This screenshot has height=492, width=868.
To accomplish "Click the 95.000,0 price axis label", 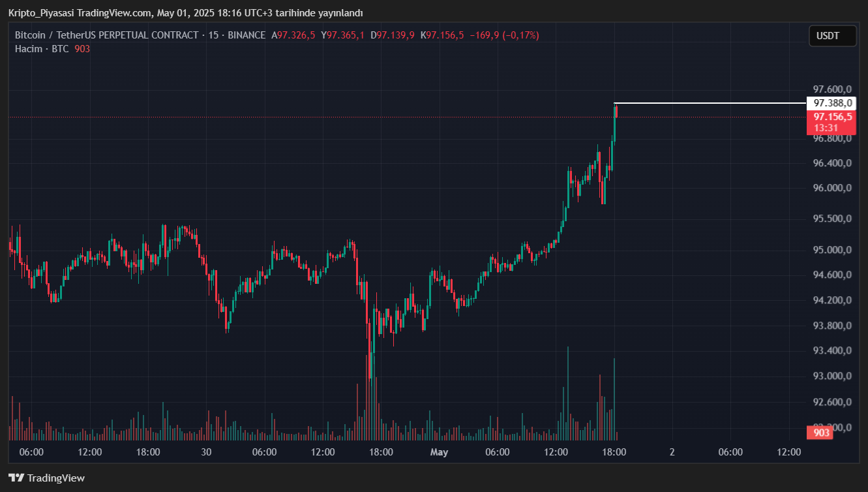I will 832,250.
